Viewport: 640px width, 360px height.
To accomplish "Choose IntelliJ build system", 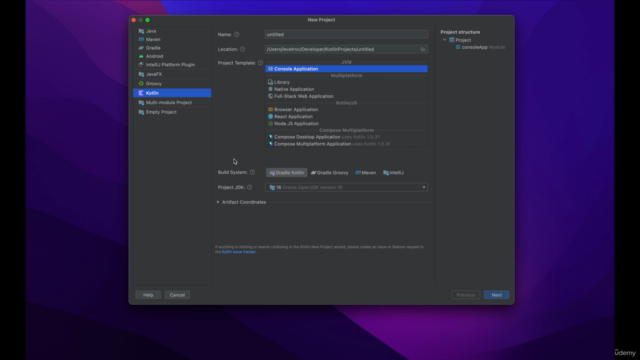I will tap(393, 173).
